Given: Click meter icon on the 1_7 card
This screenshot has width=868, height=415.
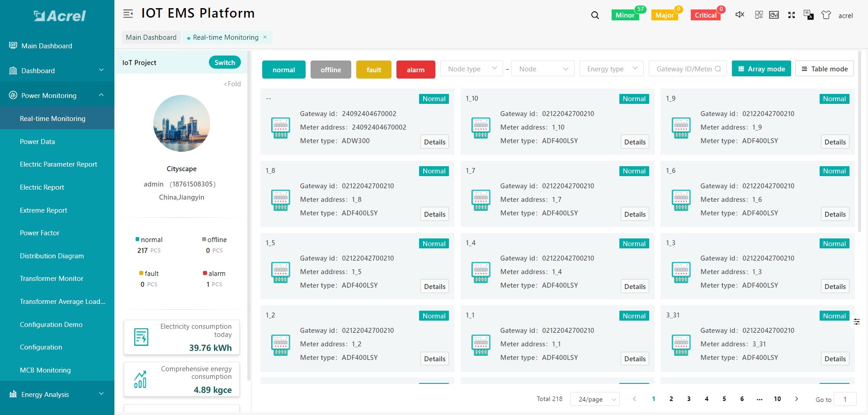Looking at the screenshot, I should pyautogui.click(x=481, y=200).
